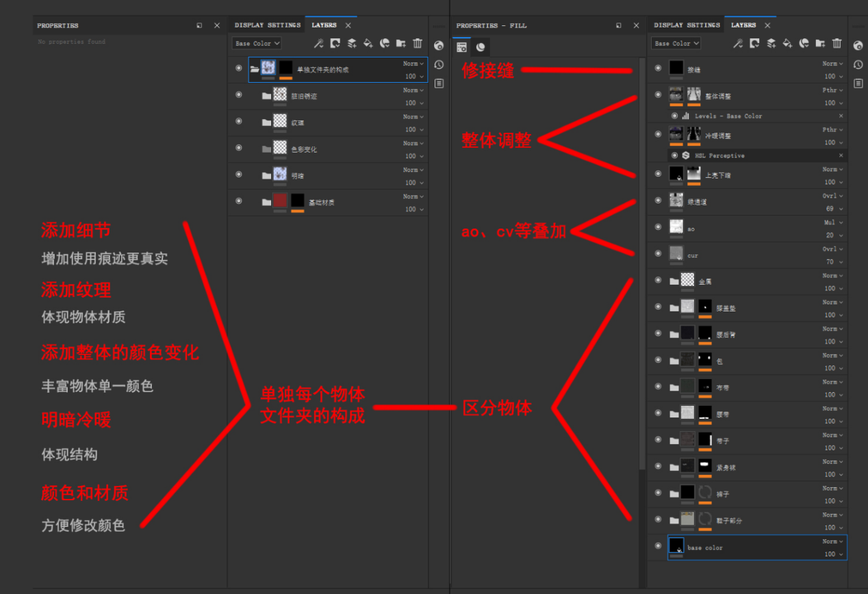The width and height of the screenshot is (868, 594).
Task: Hide the 'ao' layer visibility
Action: 658,227
